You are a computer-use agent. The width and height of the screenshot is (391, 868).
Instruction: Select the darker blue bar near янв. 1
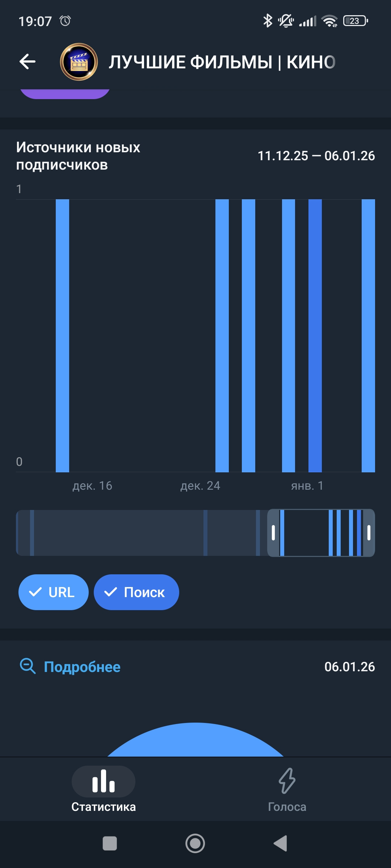click(315, 336)
